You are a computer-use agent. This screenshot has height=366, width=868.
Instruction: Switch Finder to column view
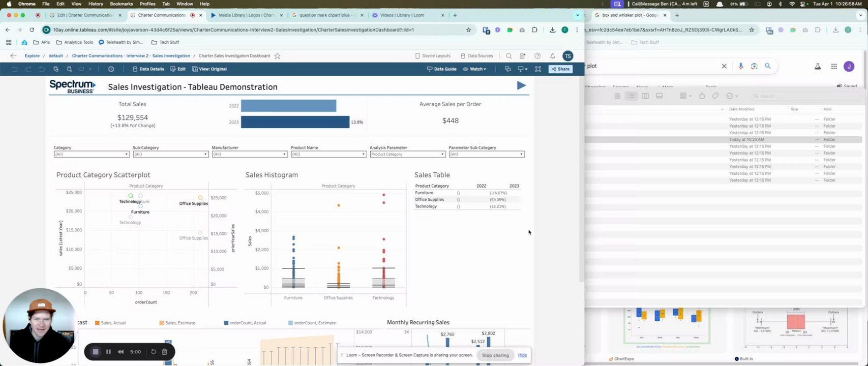(x=645, y=96)
